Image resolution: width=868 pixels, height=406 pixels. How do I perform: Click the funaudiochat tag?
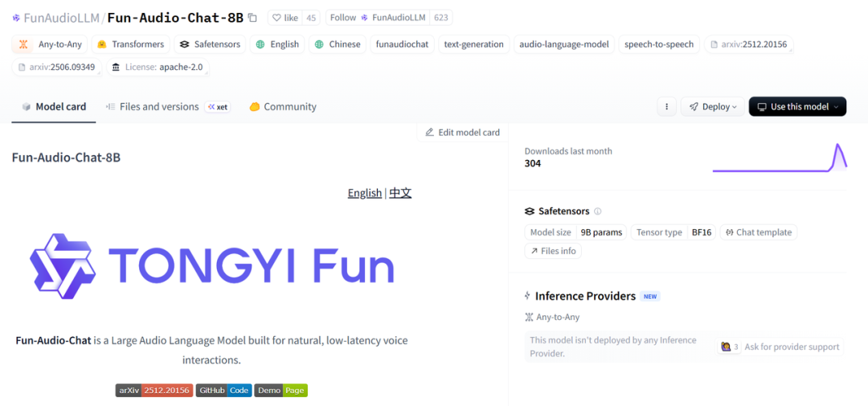click(x=402, y=44)
